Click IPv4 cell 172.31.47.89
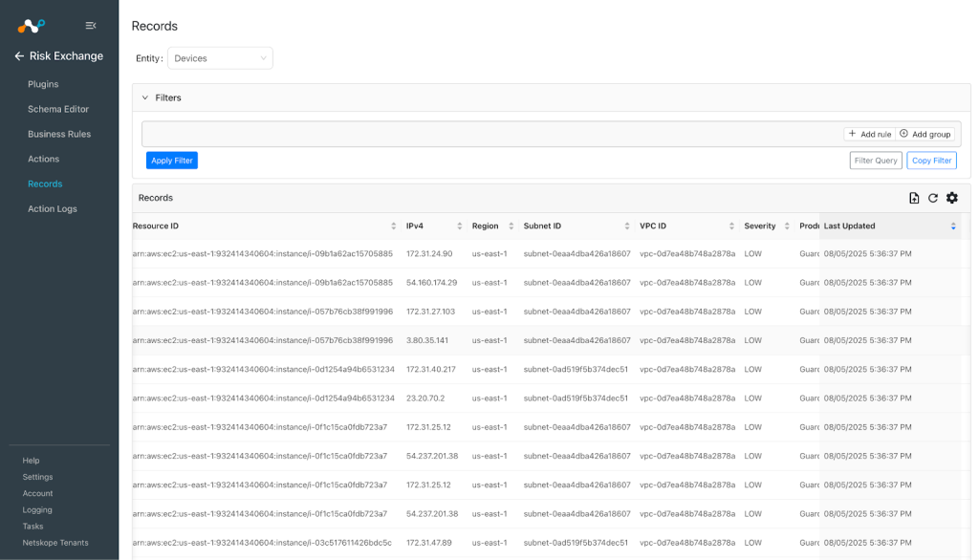Image resolution: width=979 pixels, height=560 pixels. coord(429,543)
